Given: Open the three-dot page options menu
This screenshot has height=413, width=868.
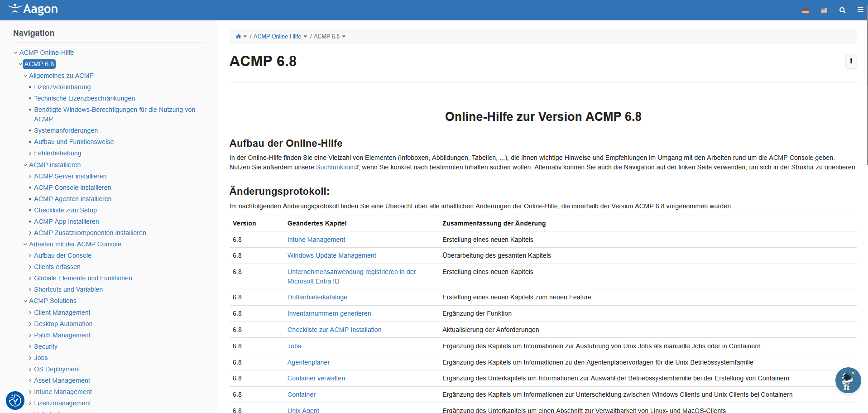Looking at the screenshot, I should (851, 61).
